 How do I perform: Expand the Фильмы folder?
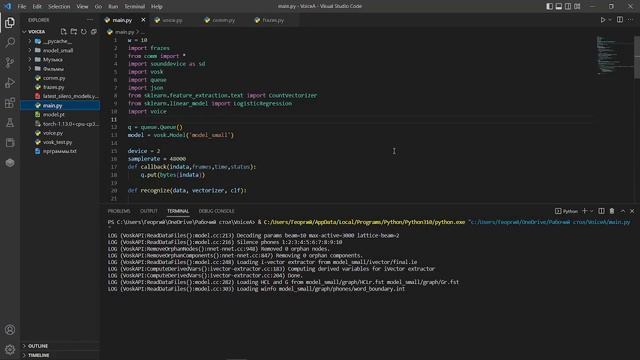[29, 69]
